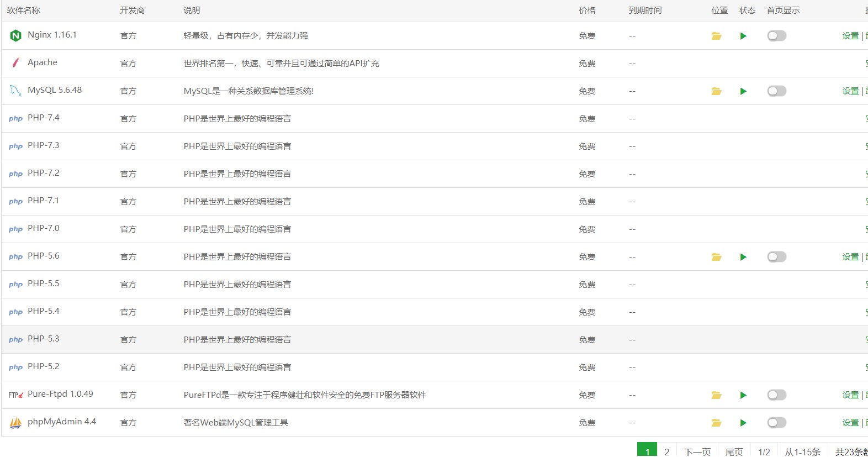Open PHP-5.6 folder location icon
The height and width of the screenshot is (457, 868).
coord(716,257)
